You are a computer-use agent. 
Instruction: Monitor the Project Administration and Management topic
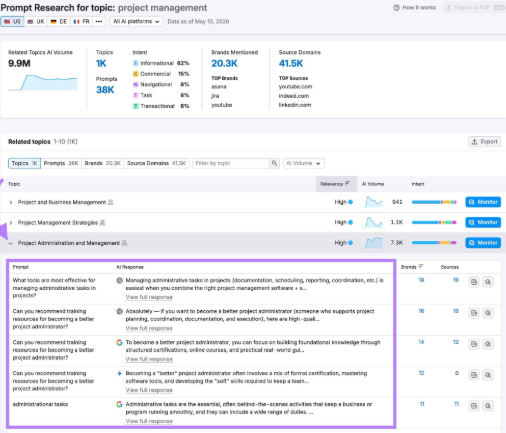(x=483, y=243)
